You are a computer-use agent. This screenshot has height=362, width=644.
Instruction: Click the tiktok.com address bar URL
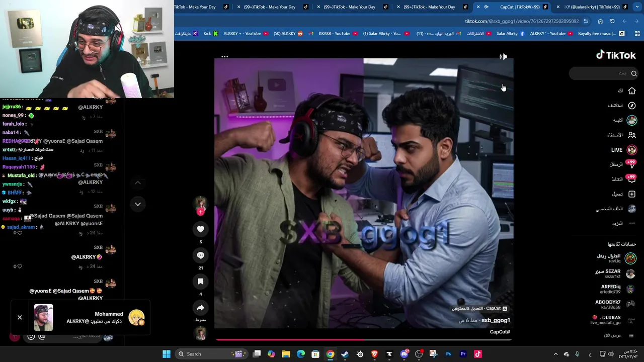(x=522, y=21)
